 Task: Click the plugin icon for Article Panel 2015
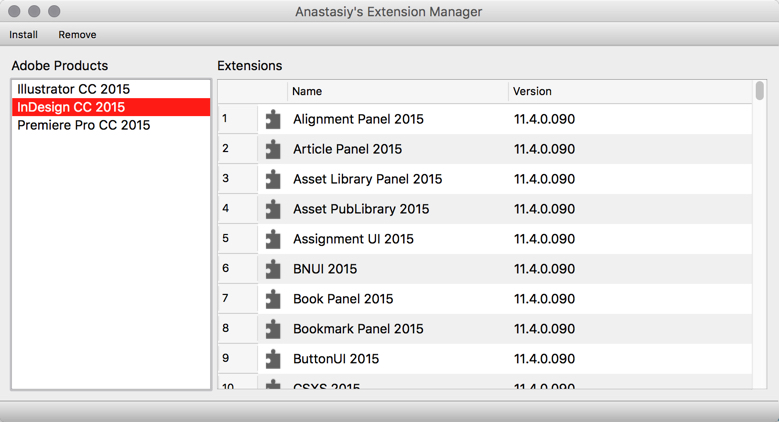coord(273,149)
